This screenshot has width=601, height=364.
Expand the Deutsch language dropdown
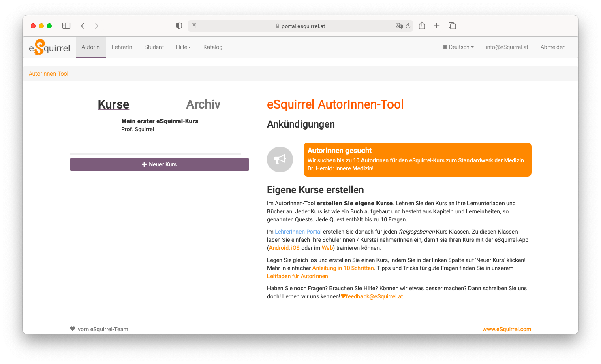(x=458, y=47)
